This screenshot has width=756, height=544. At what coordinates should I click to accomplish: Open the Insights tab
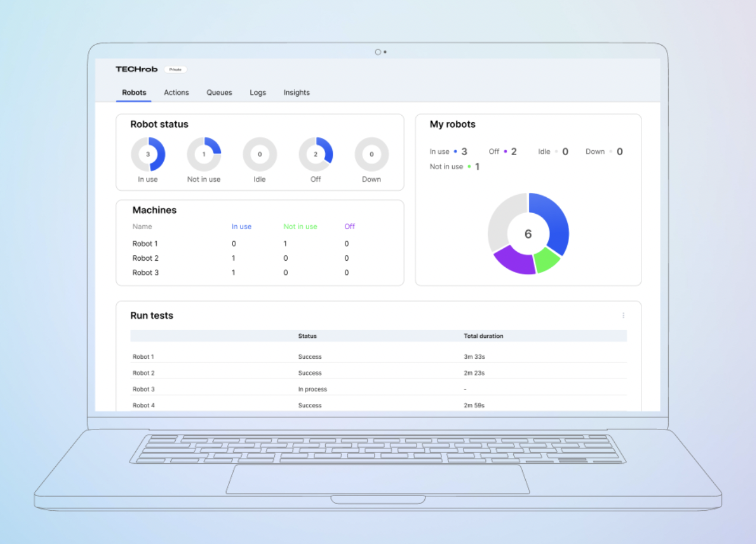[296, 93]
